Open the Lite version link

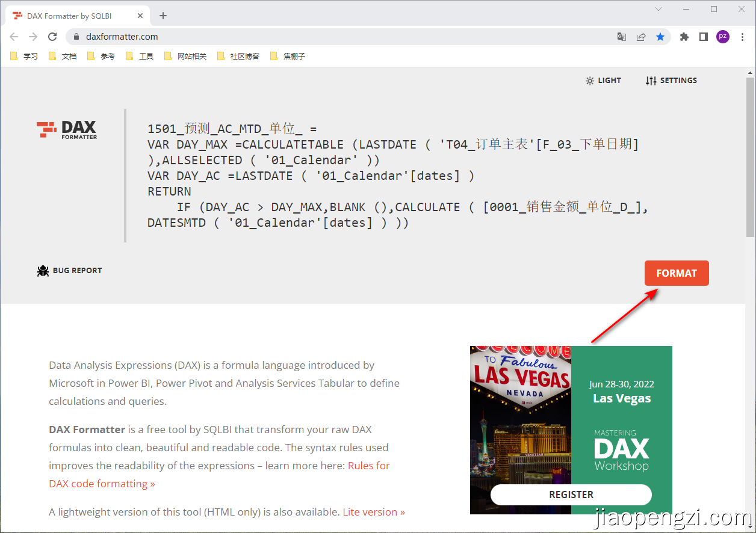coord(374,512)
